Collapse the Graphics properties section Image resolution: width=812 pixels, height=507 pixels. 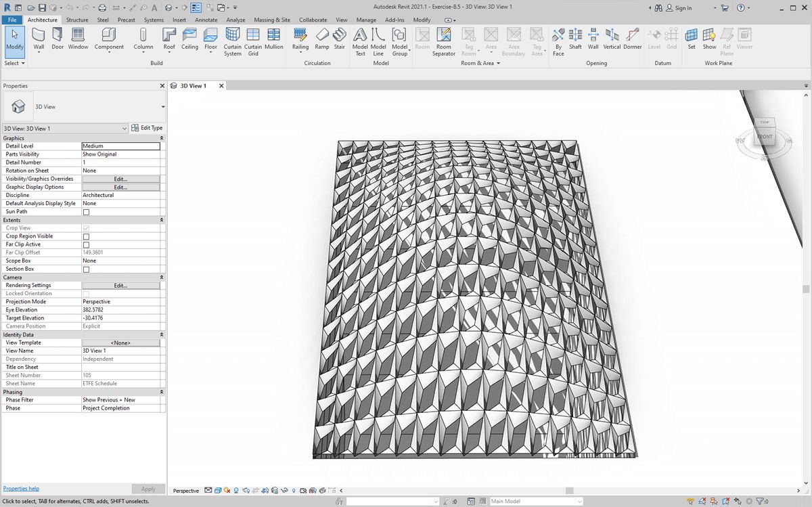pyautogui.click(x=161, y=138)
